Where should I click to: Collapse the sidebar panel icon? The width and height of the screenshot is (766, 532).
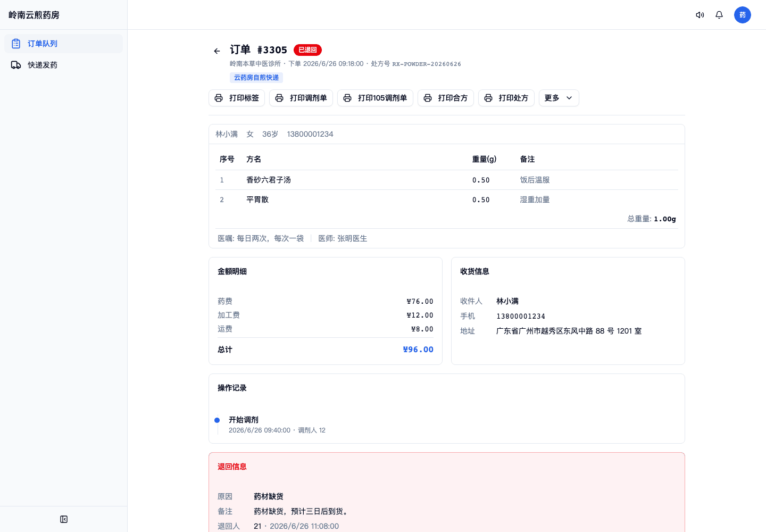[x=64, y=519]
